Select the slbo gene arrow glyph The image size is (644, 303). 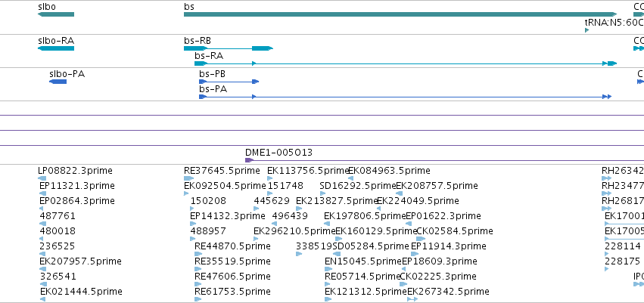56,14
